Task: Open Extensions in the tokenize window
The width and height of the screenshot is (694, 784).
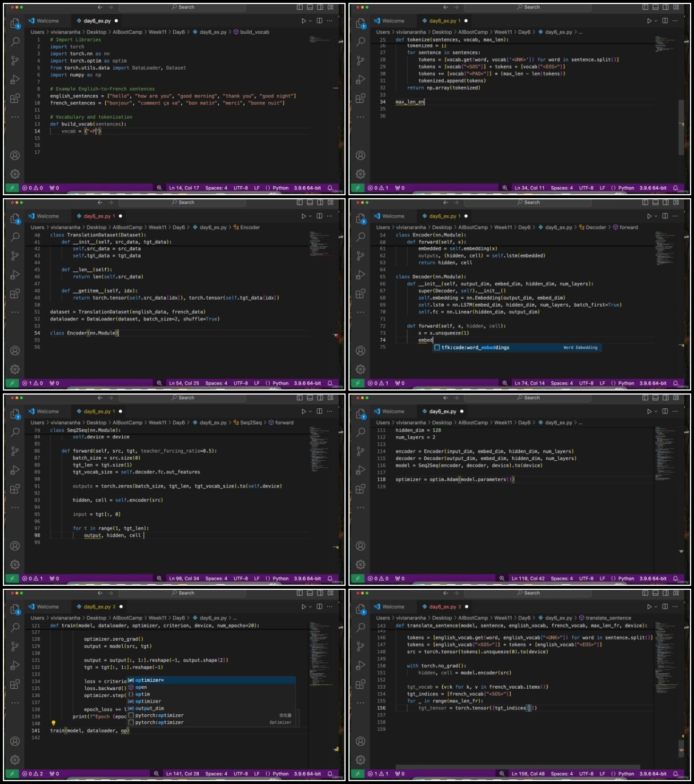Action: (360, 98)
